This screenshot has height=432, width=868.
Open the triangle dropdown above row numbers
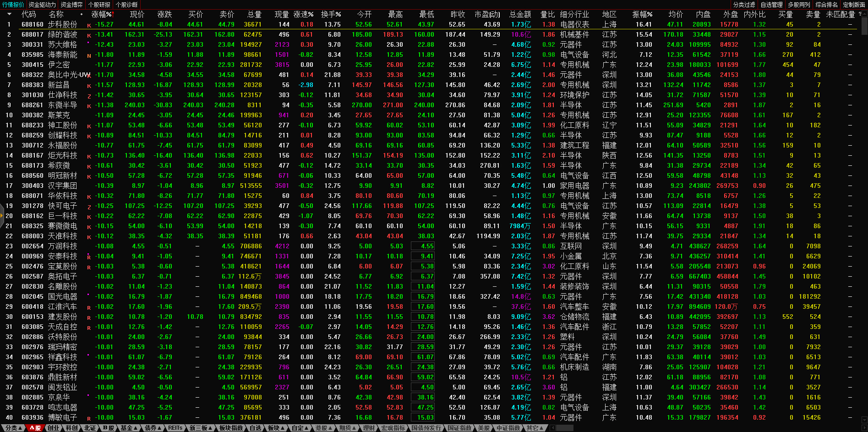[x=9, y=14]
